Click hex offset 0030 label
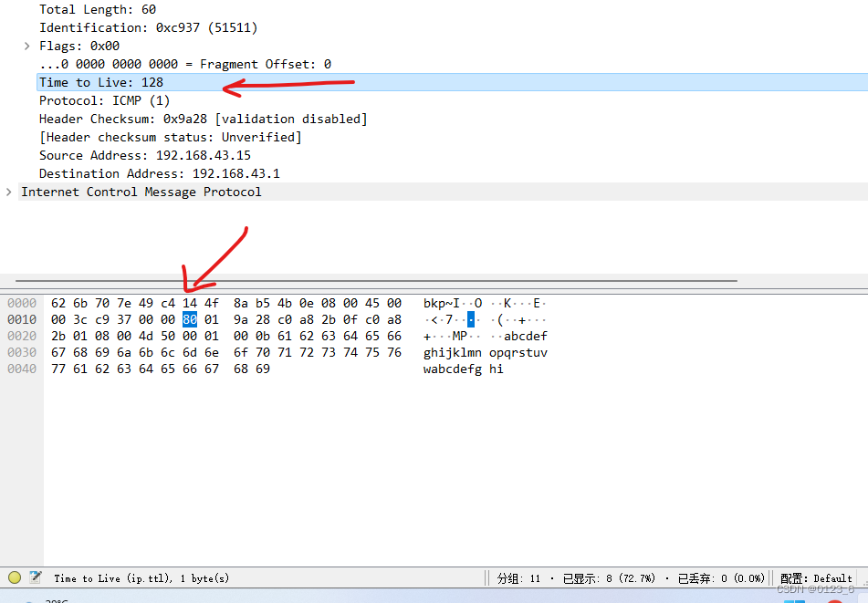The width and height of the screenshot is (868, 603). coord(22,352)
